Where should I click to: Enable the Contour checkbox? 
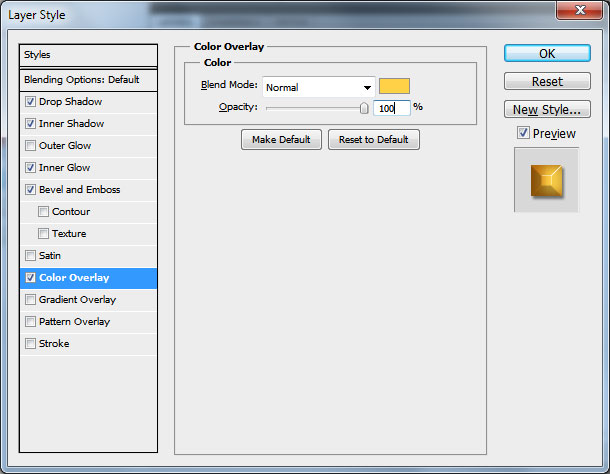pyautogui.click(x=43, y=211)
